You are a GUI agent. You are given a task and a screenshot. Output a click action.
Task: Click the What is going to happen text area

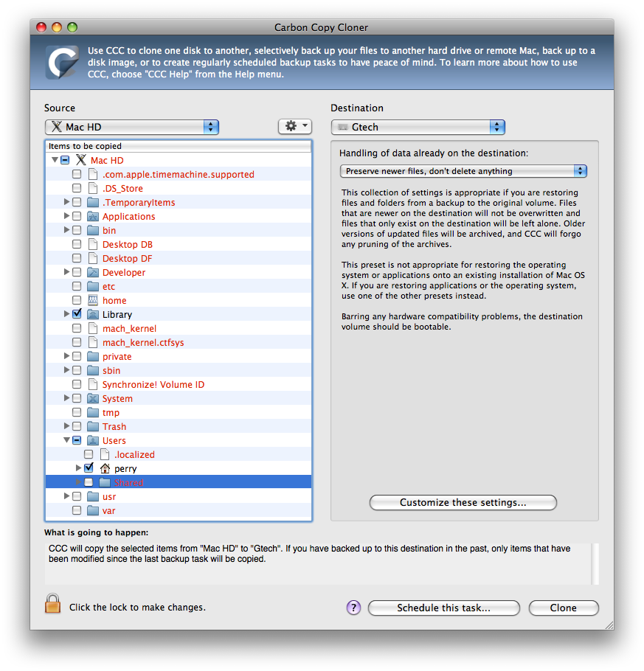[319, 563]
